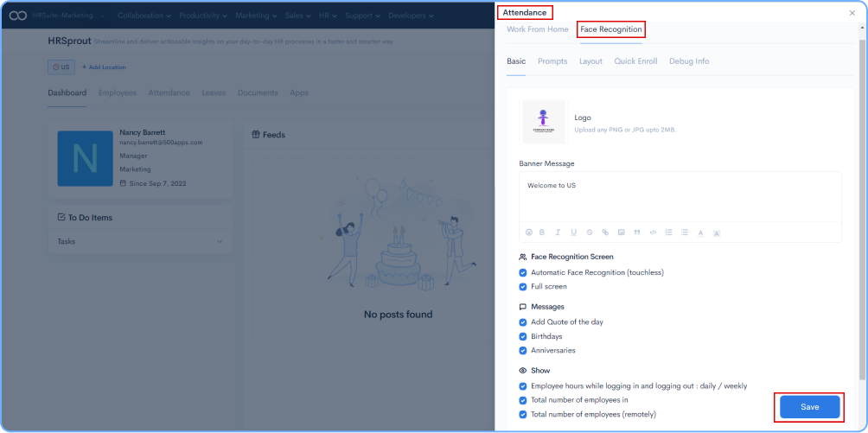Click the emoji icon in message editor
Image resolution: width=868 pixels, height=433 pixels.
[529, 232]
